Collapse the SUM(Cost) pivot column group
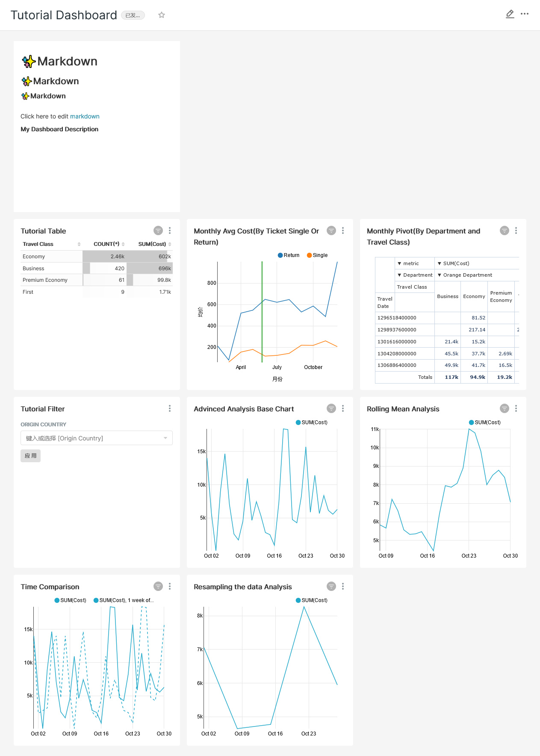Image resolution: width=540 pixels, height=756 pixels. [x=439, y=263]
